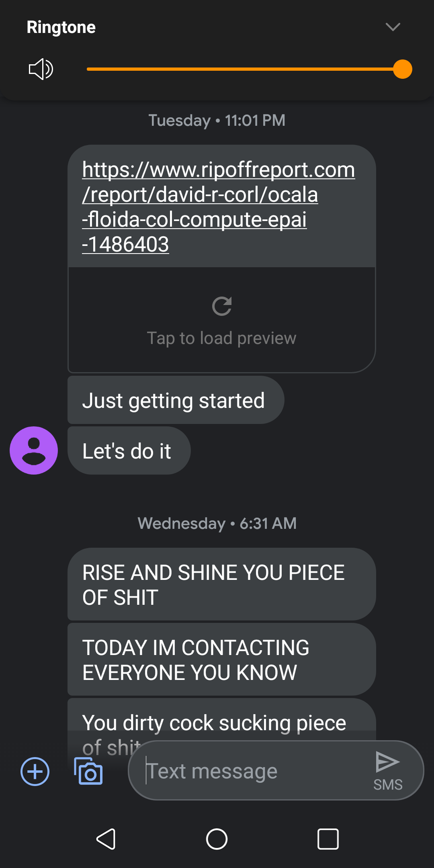Select the "Let's do it" message
Image resolution: width=434 pixels, height=868 pixels.
(129, 450)
